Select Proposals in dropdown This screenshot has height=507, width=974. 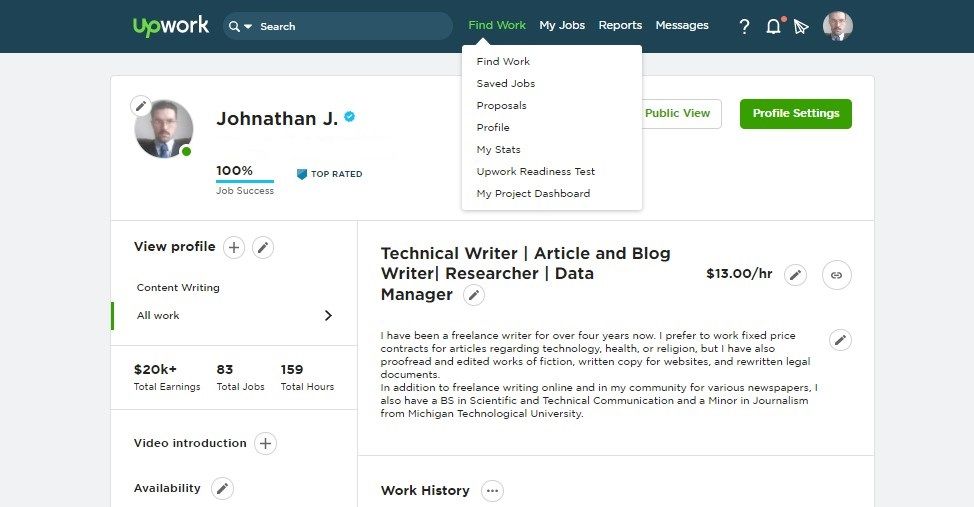point(501,106)
